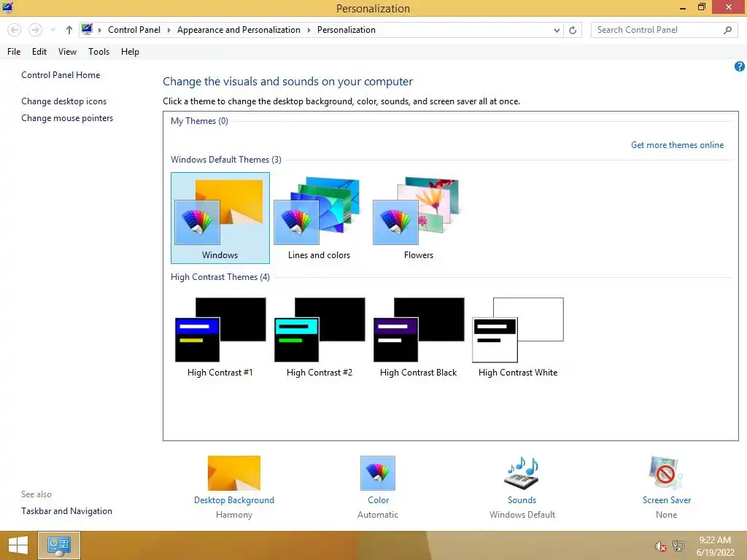747x560 pixels.
Task: Open the Help menu
Action: coord(130,52)
